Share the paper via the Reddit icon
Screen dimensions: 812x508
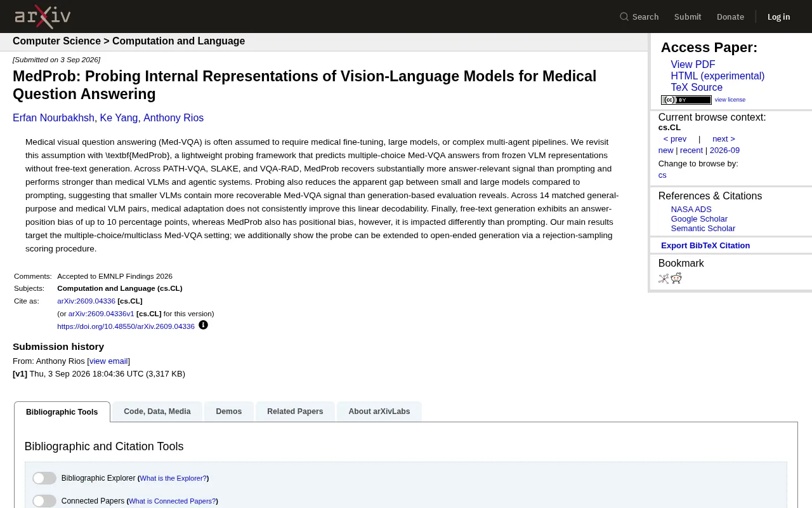676,278
